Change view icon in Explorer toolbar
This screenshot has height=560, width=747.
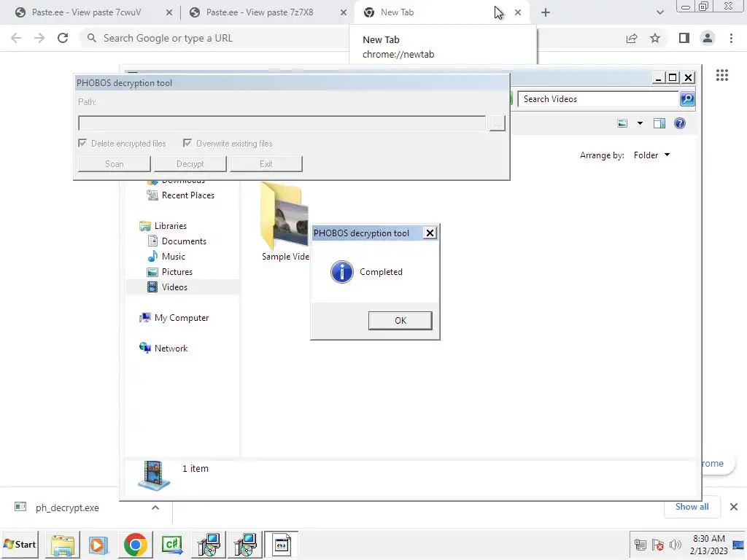[622, 123]
